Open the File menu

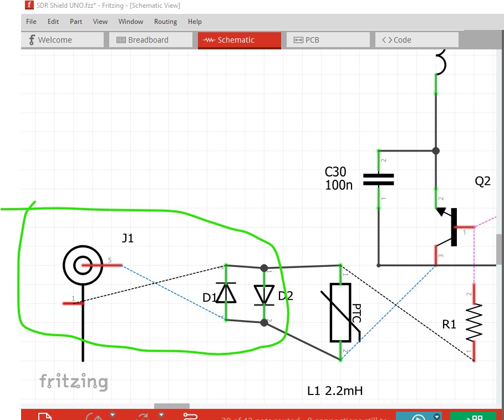(x=31, y=22)
